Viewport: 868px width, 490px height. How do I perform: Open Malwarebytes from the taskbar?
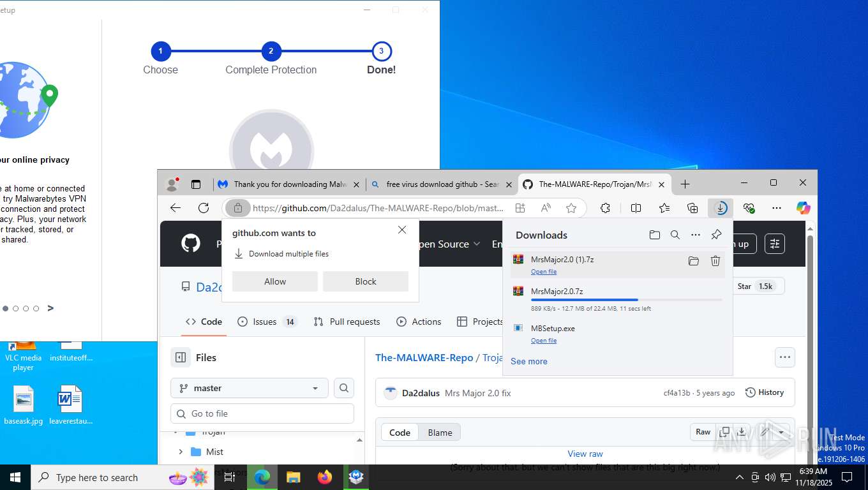(x=356, y=477)
